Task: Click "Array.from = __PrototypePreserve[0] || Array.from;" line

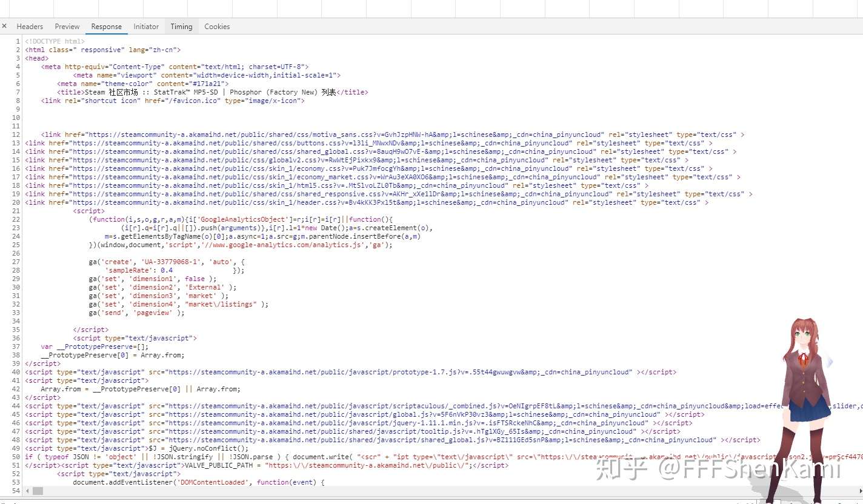Action: 141,389
